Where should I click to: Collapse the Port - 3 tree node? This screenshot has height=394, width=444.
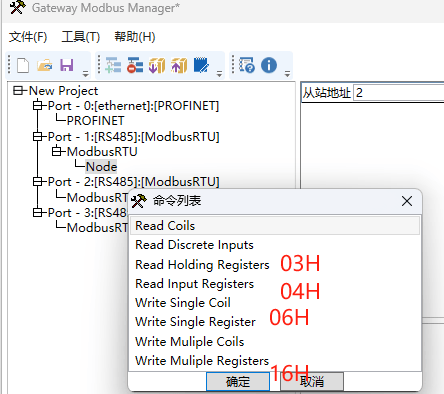coord(38,212)
